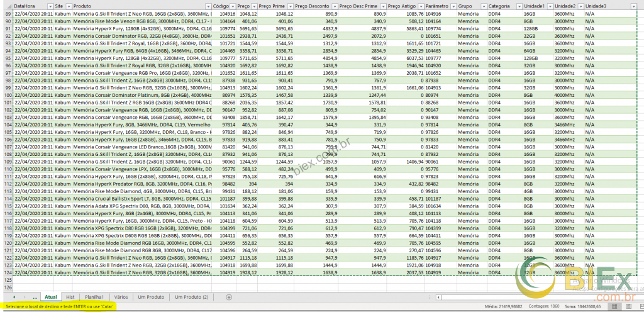
Task: Open the Código column filter dropdown
Action: tap(233, 6)
